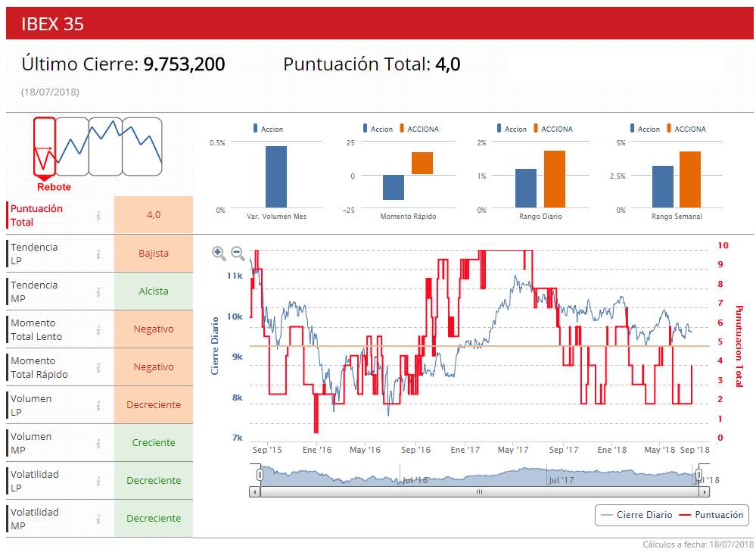756x552 pixels.
Task: Open info icon for Volatilidad MP
Action: 98,519
